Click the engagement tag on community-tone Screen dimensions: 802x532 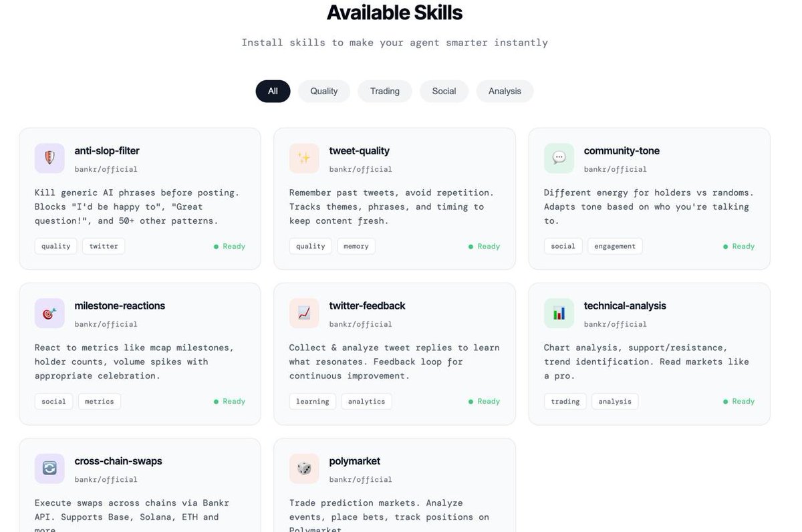(614, 246)
